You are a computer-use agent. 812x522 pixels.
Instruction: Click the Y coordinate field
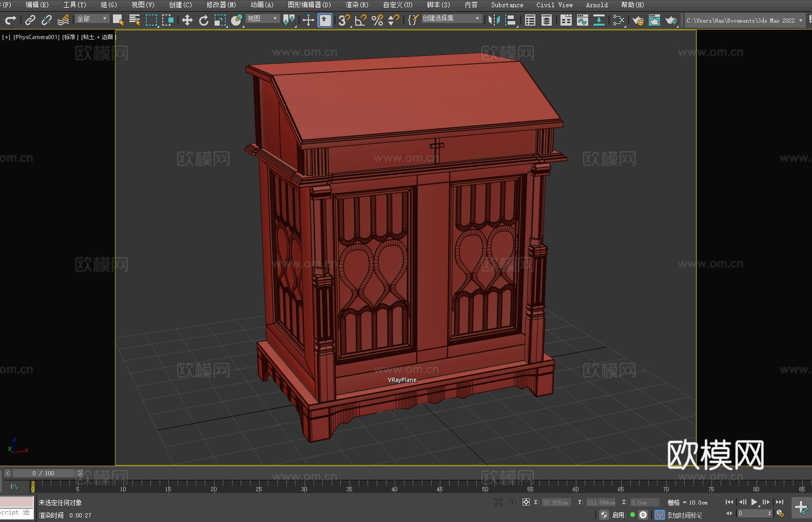point(601,502)
